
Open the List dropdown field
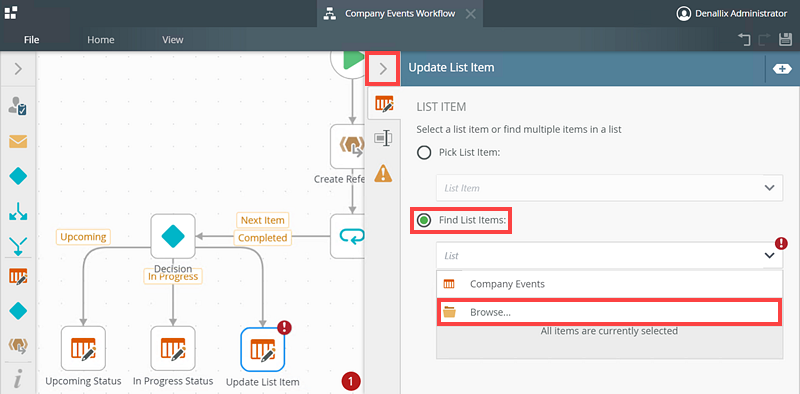click(609, 255)
